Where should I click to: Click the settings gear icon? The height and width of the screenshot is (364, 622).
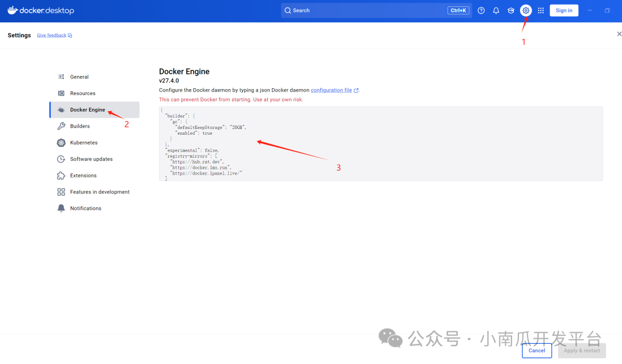pos(526,11)
